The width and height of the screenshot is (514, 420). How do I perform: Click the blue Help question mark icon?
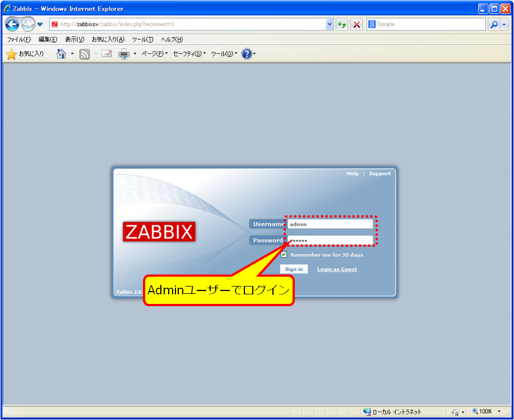[247, 54]
